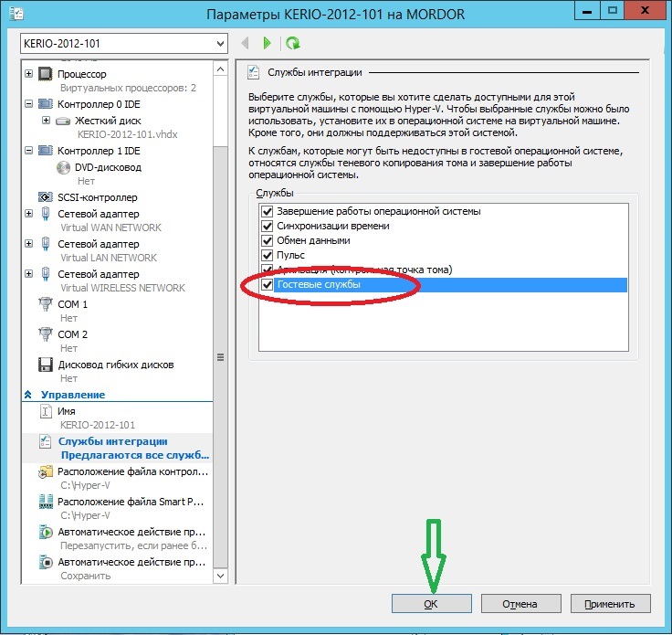The height and width of the screenshot is (635, 672).
Task: Select the SCSI-контроллер icon
Action: pos(46,197)
